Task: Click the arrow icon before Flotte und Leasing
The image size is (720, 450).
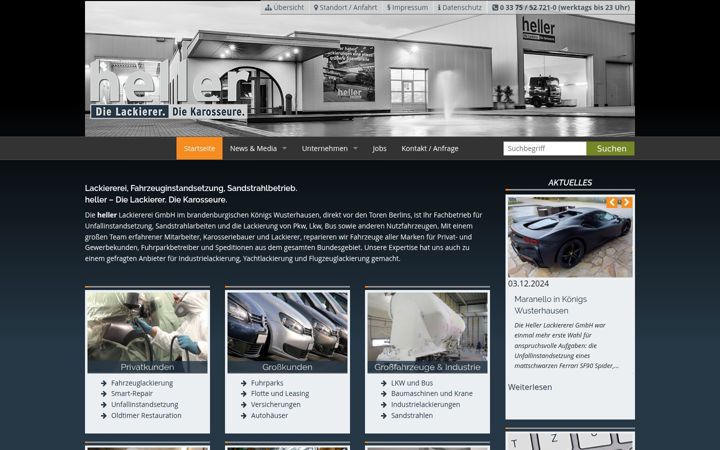Action: [x=244, y=394]
